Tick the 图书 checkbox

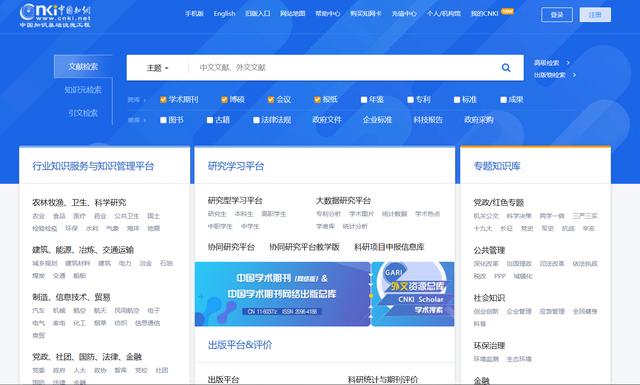coord(163,120)
